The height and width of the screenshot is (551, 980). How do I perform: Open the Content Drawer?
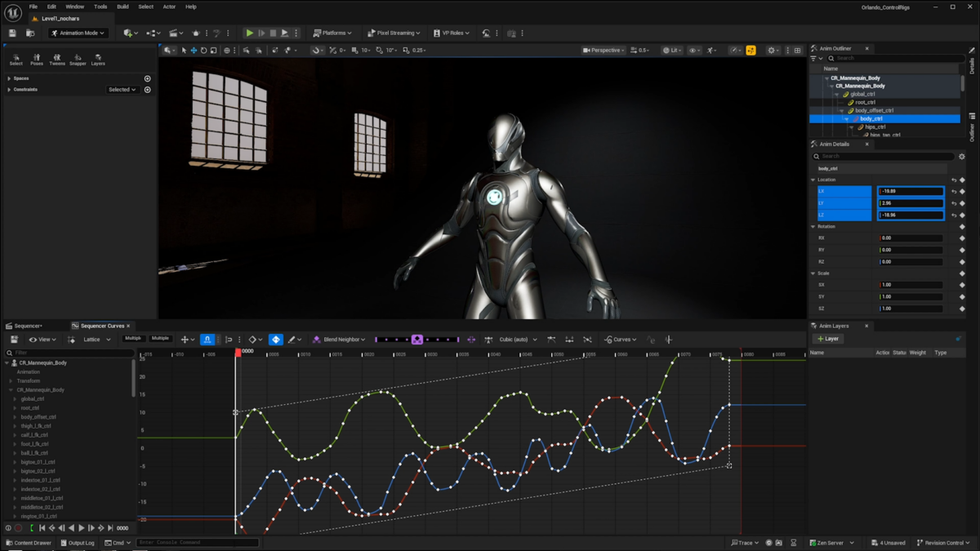pyautogui.click(x=29, y=543)
